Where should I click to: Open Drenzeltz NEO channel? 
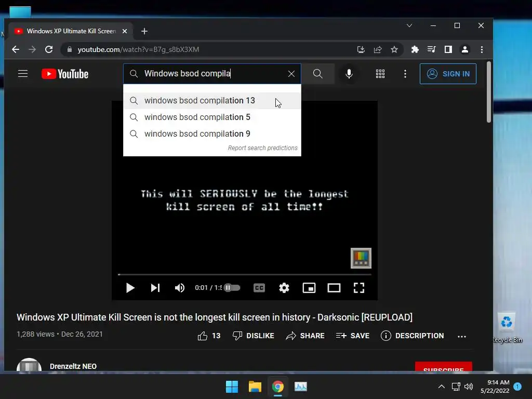pos(73,366)
